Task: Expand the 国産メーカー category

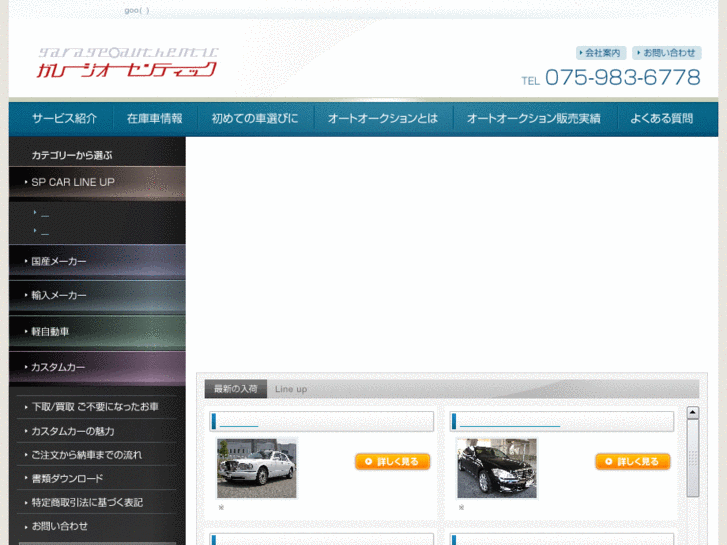Action: [97, 261]
